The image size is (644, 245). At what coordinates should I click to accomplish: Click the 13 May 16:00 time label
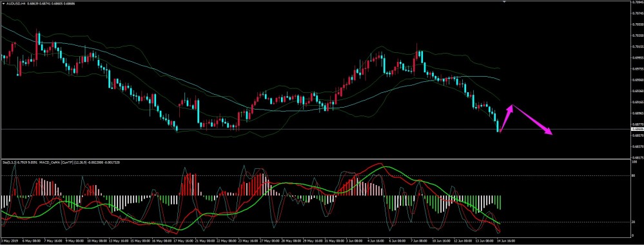click(119, 241)
